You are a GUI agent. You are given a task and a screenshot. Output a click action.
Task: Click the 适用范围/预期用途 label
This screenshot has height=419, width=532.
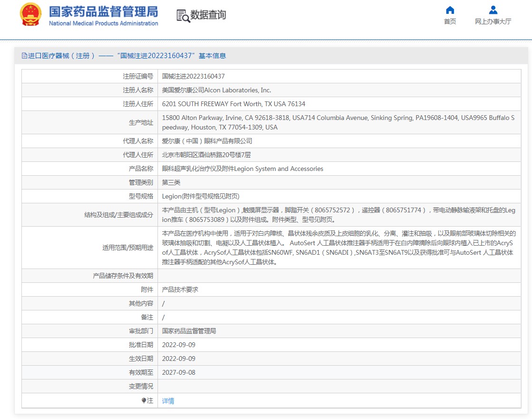[128, 248]
